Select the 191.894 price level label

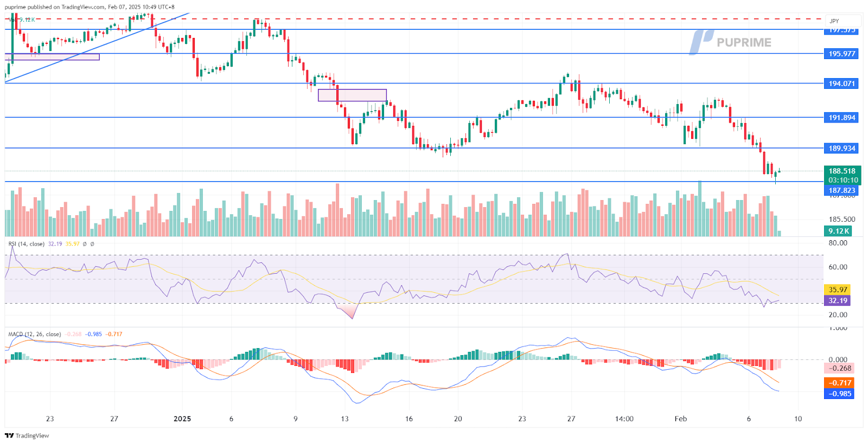click(841, 118)
